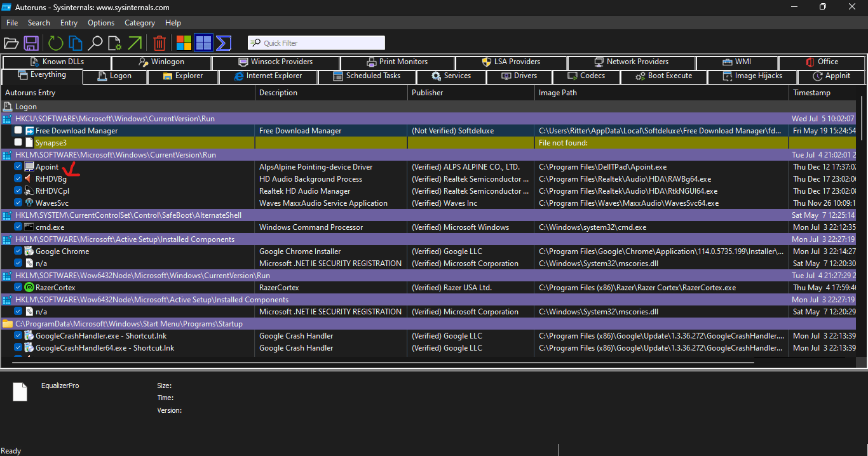Open the Category menu

(140, 23)
